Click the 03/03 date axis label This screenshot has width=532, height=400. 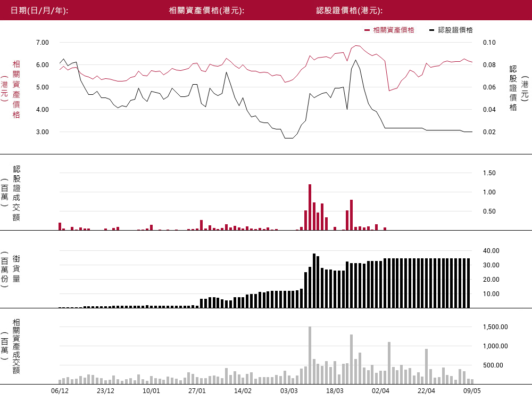pos(289,391)
